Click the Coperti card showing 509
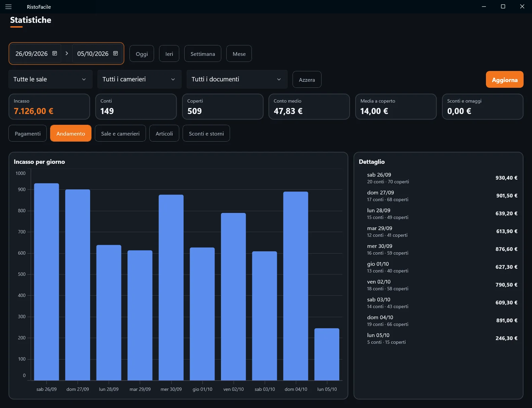The height and width of the screenshot is (408, 532). [x=223, y=107]
